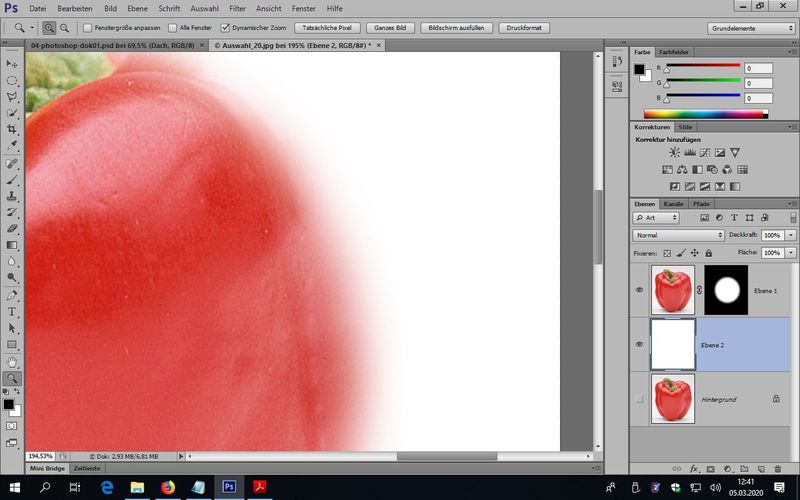Screen dimensions: 800x500
Task: Hide the Ebene 1 layer via eye icon
Action: (640, 290)
